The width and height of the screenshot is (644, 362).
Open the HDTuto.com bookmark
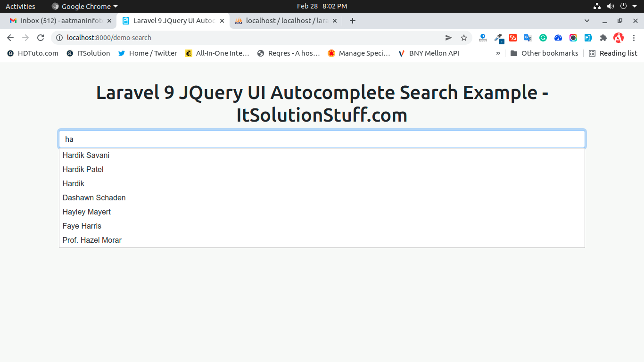pyautogui.click(x=33, y=53)
